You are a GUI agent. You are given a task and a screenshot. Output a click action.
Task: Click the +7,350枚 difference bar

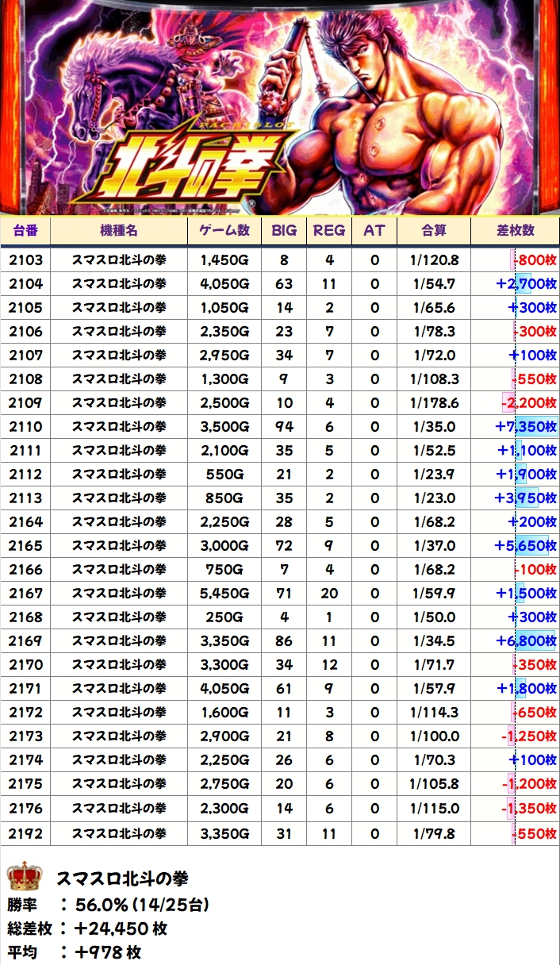[x=536, y=427]
